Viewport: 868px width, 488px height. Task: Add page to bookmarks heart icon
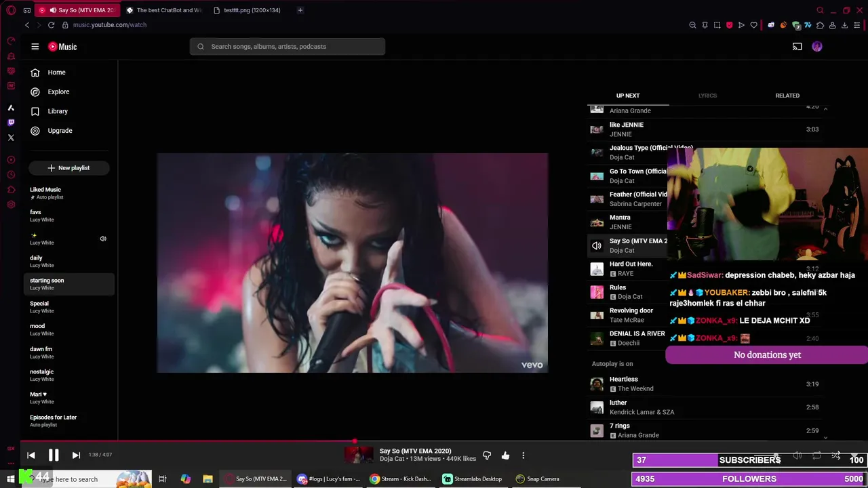tap(753, 25)
